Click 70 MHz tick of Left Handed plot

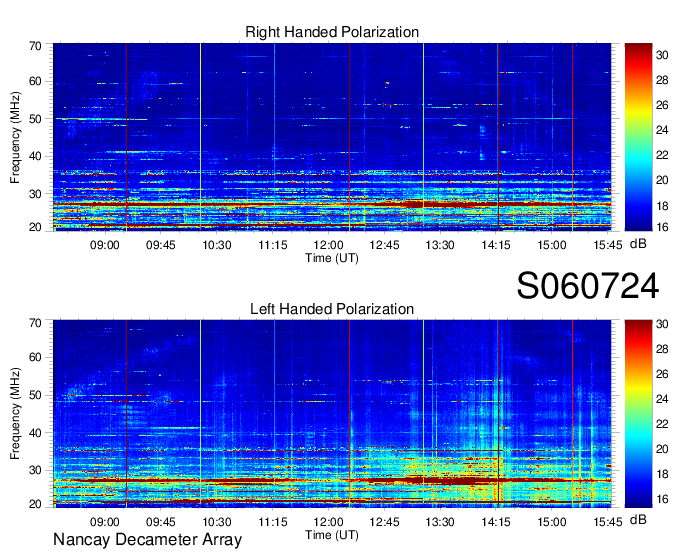coord(35,323)
